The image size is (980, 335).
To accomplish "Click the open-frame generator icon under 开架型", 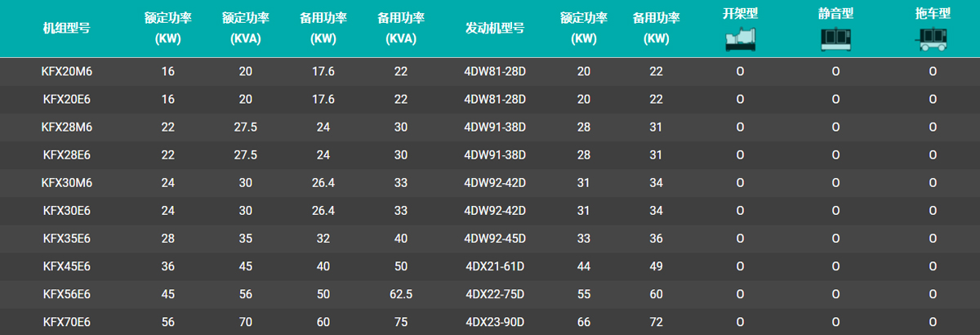I will click(x=740, y=40).
